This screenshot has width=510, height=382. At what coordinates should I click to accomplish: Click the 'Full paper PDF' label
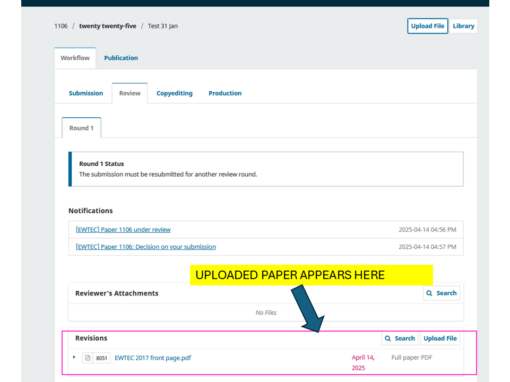click(412, 358)
